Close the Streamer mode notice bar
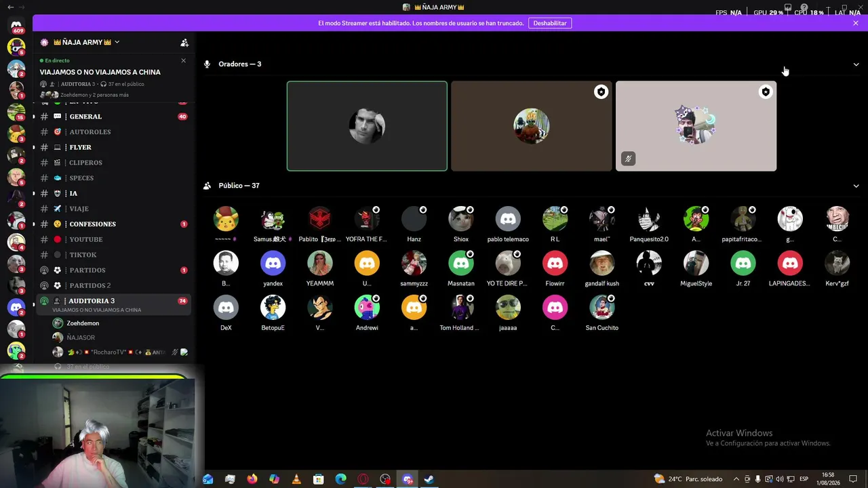Screen dimensions: 868x488 coord(856,23)
